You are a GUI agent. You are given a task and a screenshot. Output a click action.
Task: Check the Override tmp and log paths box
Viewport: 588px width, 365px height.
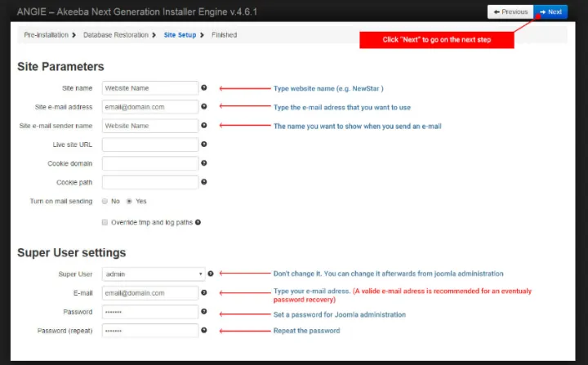click(x=105, y=222)
